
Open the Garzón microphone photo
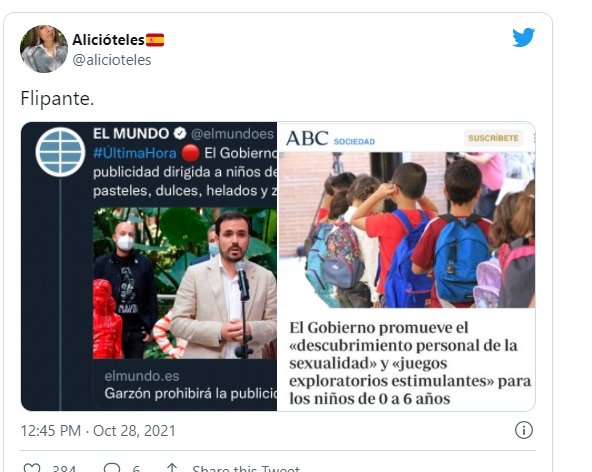pos(185,283)
